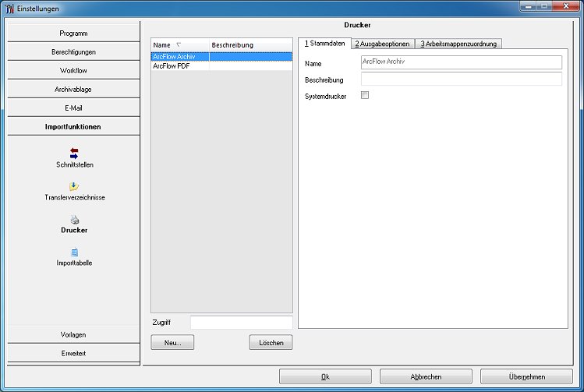This screenshot has height=392, width=584.
Task: Click the Neu... button
Action: 172,342
